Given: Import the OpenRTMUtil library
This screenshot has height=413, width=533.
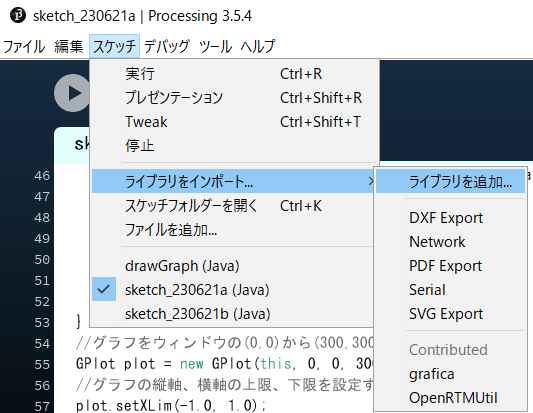Looking at the screenshot, I should click(450, 398).
